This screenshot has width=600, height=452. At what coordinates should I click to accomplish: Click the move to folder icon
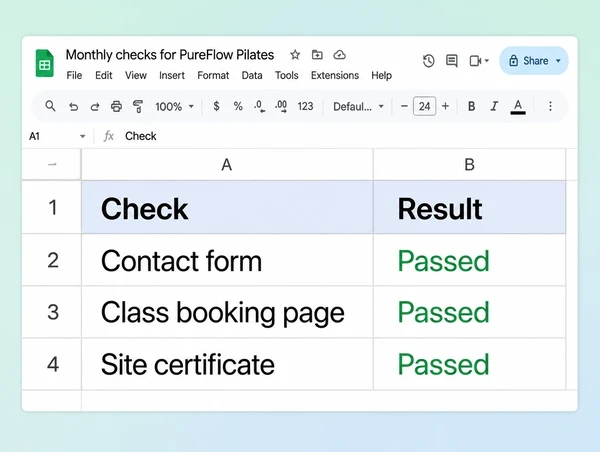point(317,55)
